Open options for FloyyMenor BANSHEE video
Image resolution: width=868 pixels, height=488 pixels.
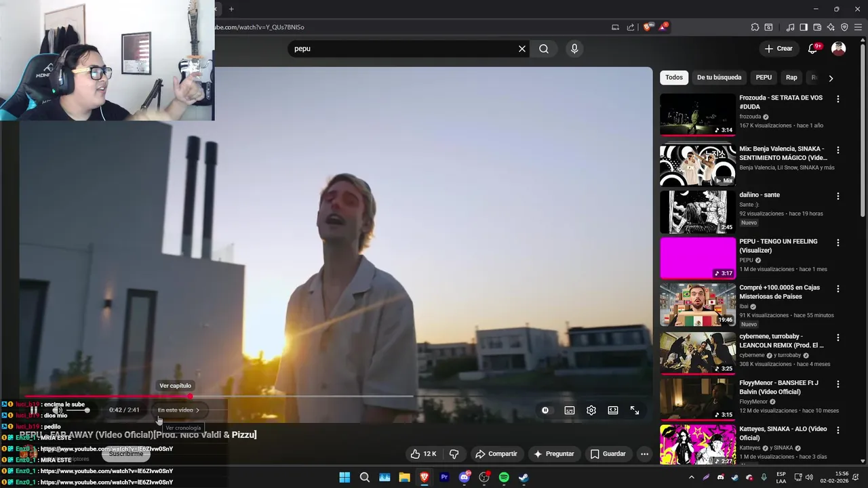click(838, 384)
